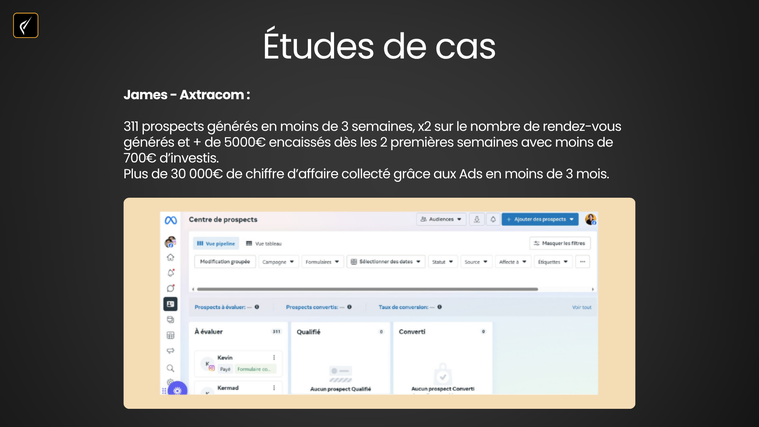Open the megaphone ads icon in the sidebar
759x427 pixels.
[170, 351]
